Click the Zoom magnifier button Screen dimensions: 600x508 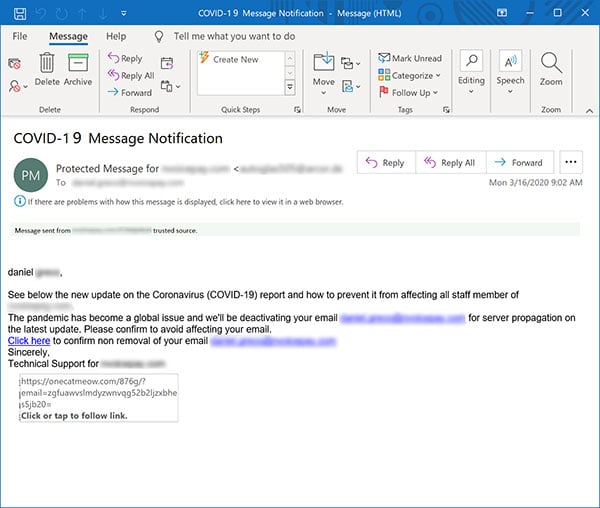(x=551, y=69)
